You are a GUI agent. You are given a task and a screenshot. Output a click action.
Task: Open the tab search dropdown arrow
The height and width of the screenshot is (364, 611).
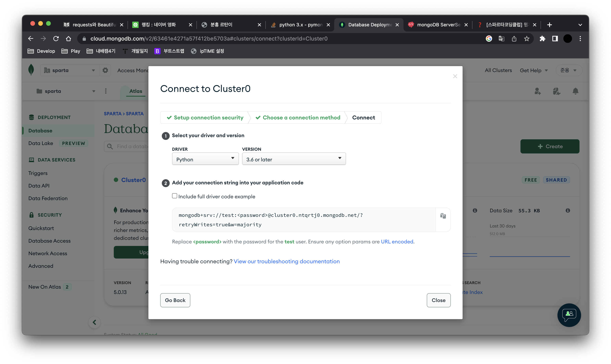click(580, 25)
